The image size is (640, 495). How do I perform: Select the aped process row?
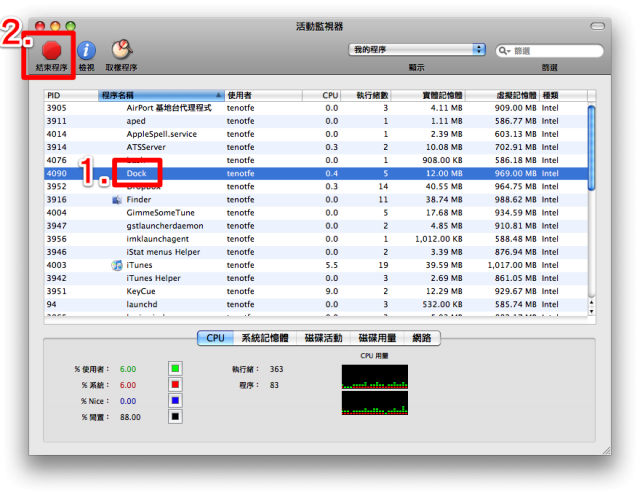(x=316, y=121)
